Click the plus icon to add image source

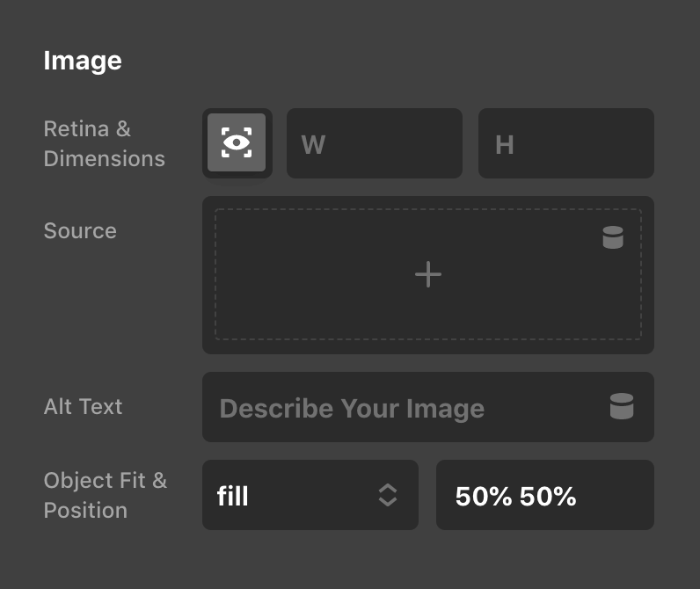coord(428,275)
